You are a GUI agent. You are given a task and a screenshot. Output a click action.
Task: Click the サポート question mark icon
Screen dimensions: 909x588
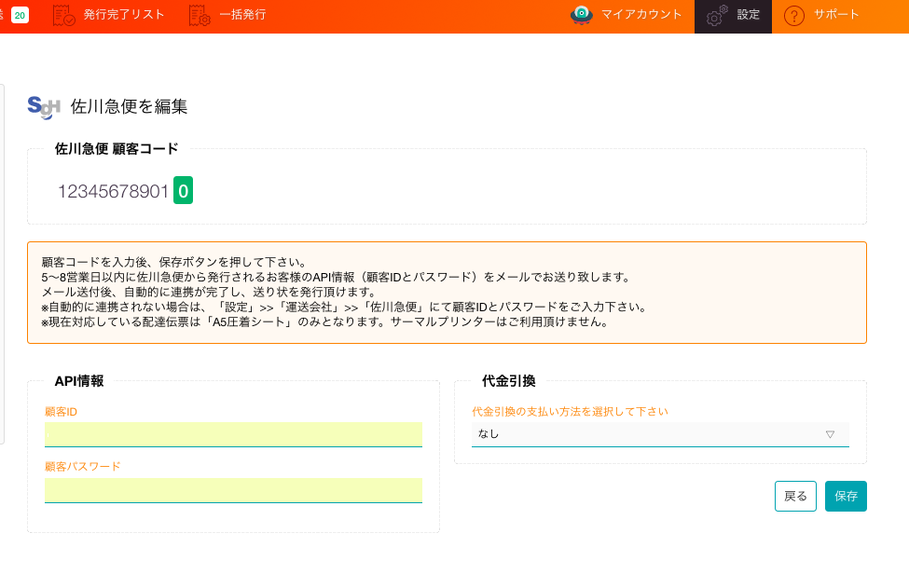pos(794,16)
